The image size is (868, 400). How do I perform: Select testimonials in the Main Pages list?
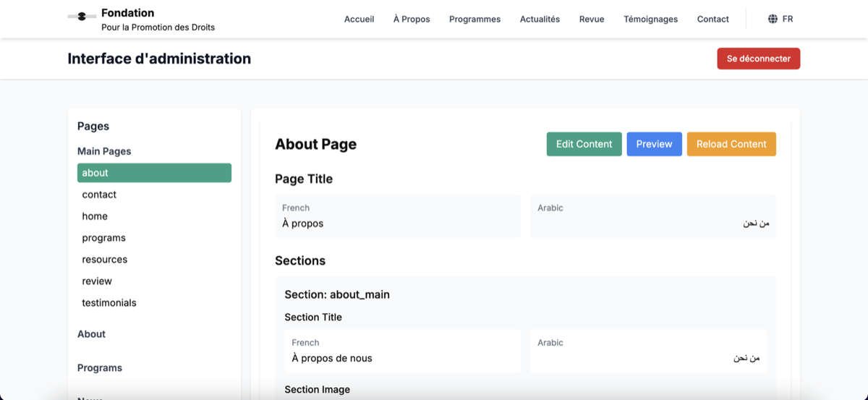(x=109, y=303)
